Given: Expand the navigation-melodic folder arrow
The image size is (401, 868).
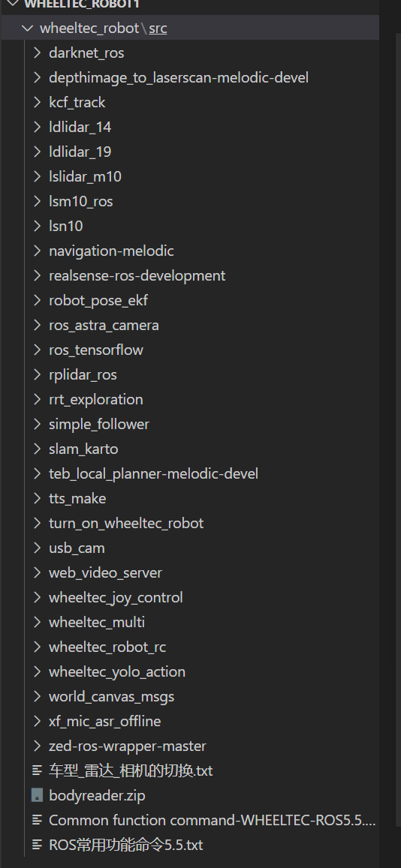Looking at the screenshot, I should click(37, 251).
